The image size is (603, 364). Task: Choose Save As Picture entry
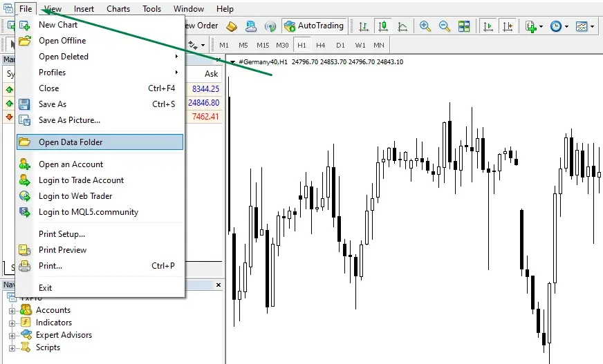point(100,120)
